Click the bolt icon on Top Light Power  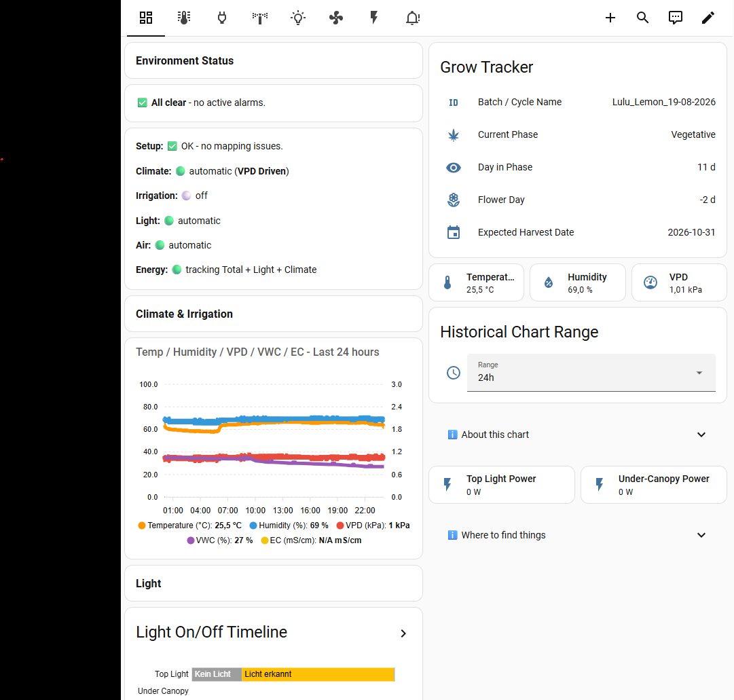(x=447, y=484)
